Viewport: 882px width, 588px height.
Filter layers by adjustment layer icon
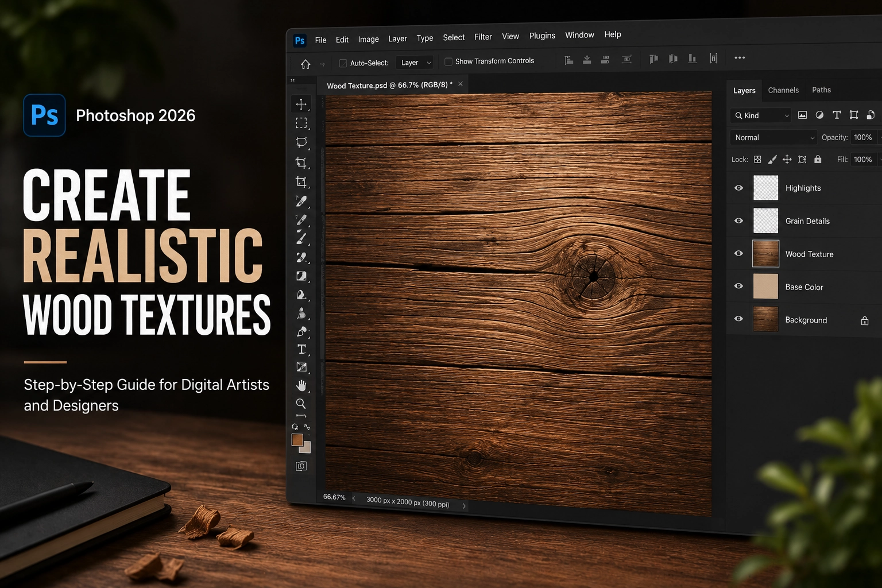point(819,115)
